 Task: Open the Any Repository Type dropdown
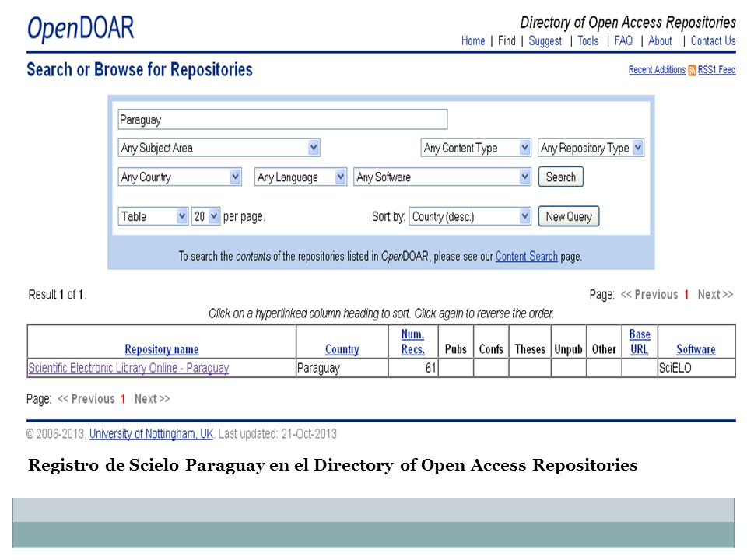click(591, 148)
